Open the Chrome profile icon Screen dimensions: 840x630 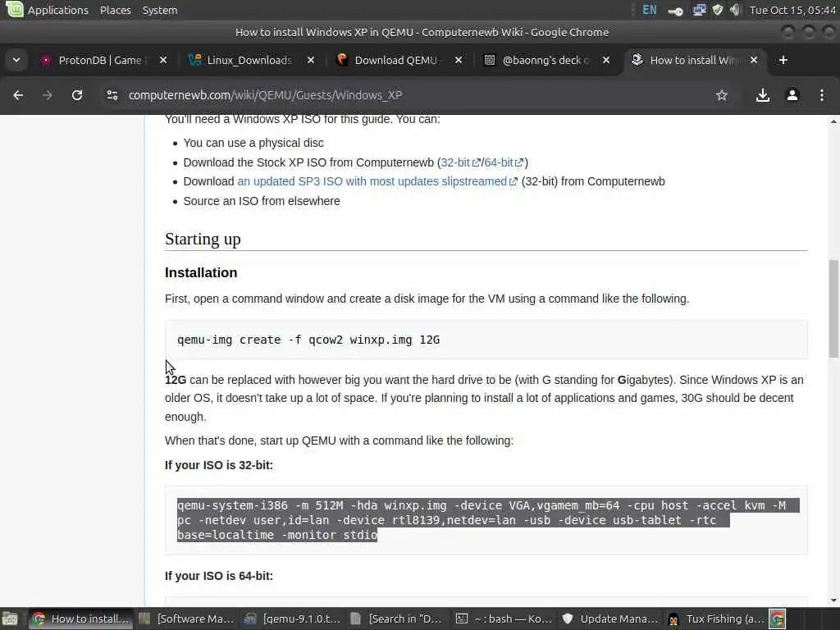[x=792, y=95]
